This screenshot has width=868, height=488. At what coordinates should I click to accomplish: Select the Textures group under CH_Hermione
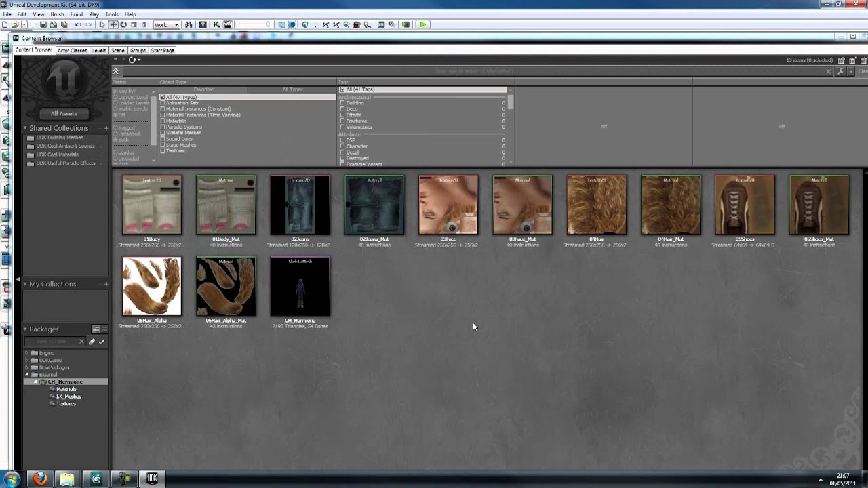(x=66, y=404)
